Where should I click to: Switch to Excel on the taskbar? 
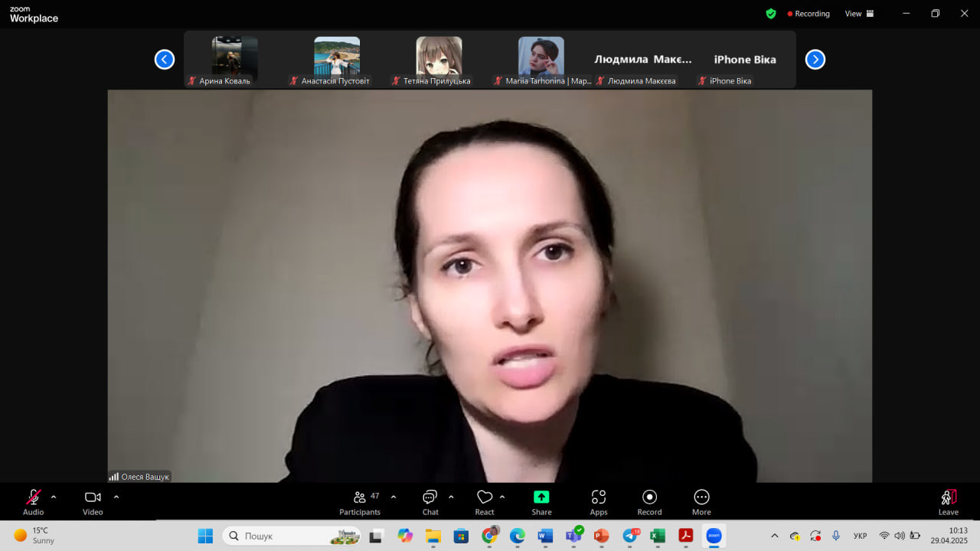tap(658, 536)
